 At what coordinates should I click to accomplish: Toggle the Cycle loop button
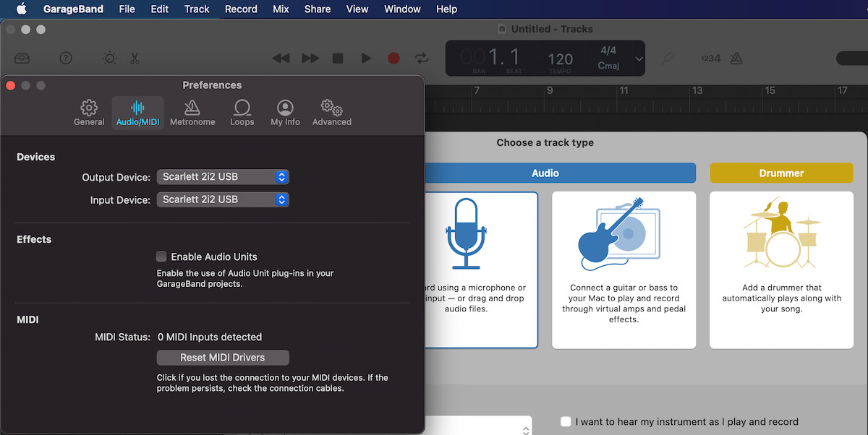(x=421, y=59)
